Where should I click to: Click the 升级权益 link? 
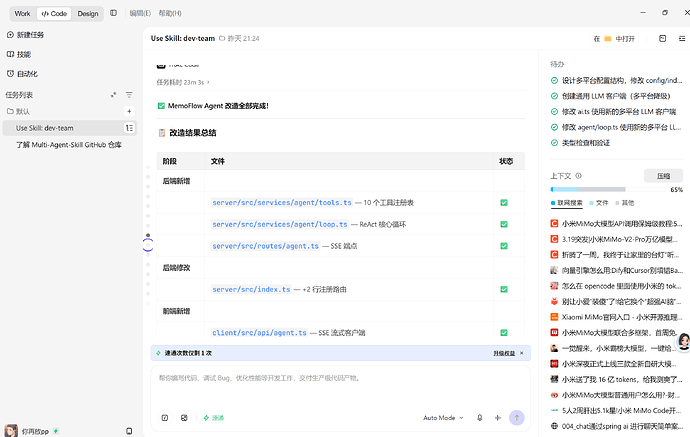[x=504, y=353]
